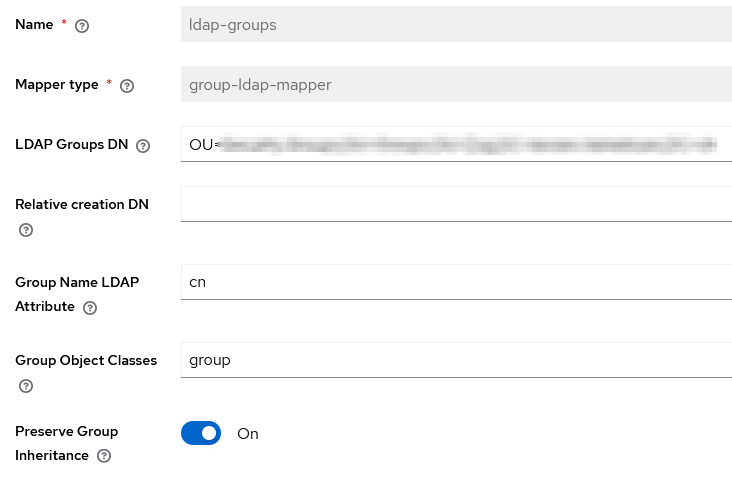Open Relative creation DN help icon

point(26,230)
